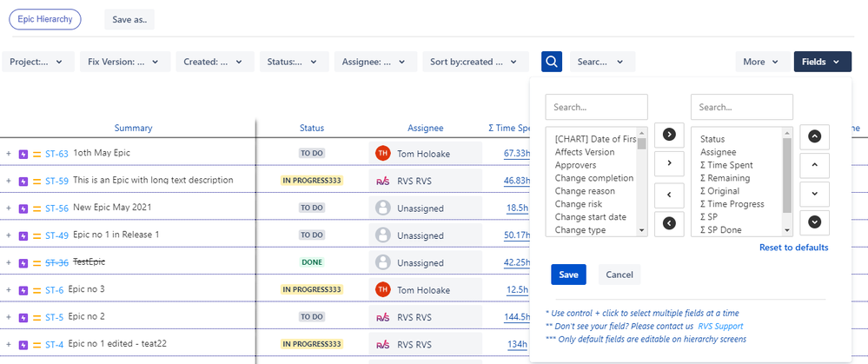
Task: Select Σ Time Spent in selected fields
Action: (x=726, y=165)
